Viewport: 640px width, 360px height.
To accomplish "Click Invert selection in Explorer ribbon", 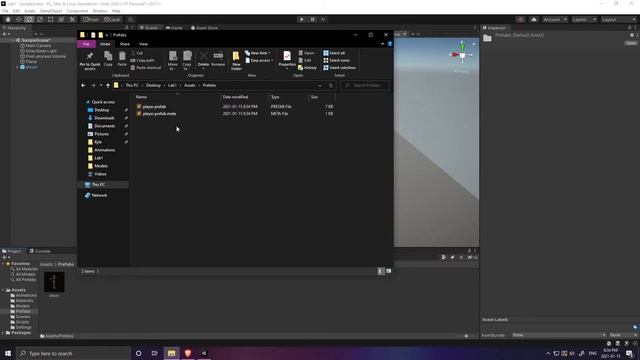I will point(340,68).
